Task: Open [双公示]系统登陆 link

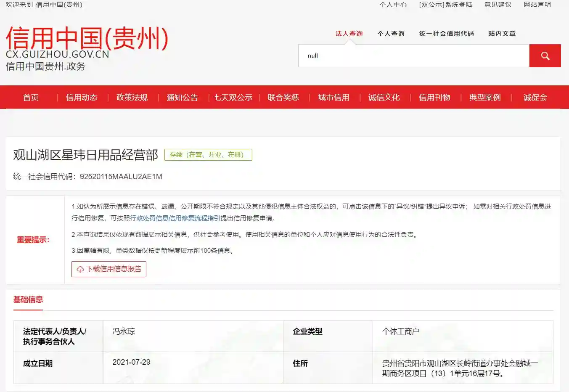Action: pos(446,5)
